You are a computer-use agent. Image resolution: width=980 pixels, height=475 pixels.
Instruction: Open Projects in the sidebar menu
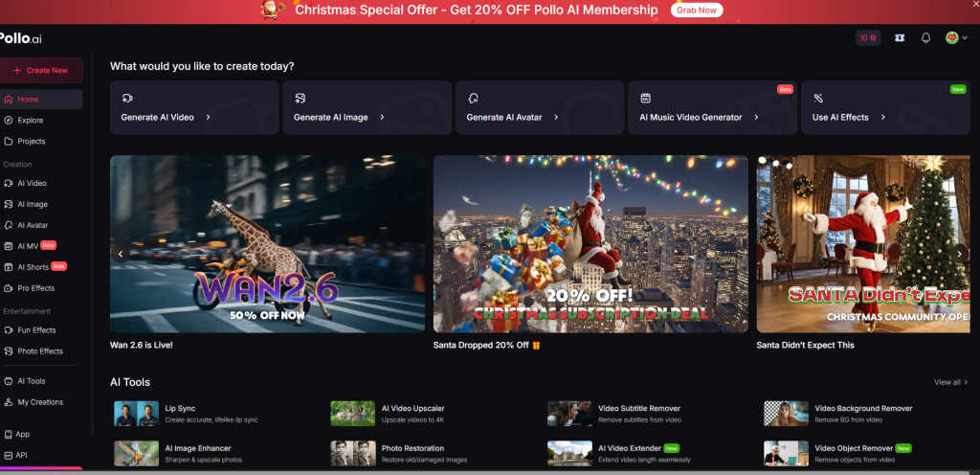click(41, 141)
